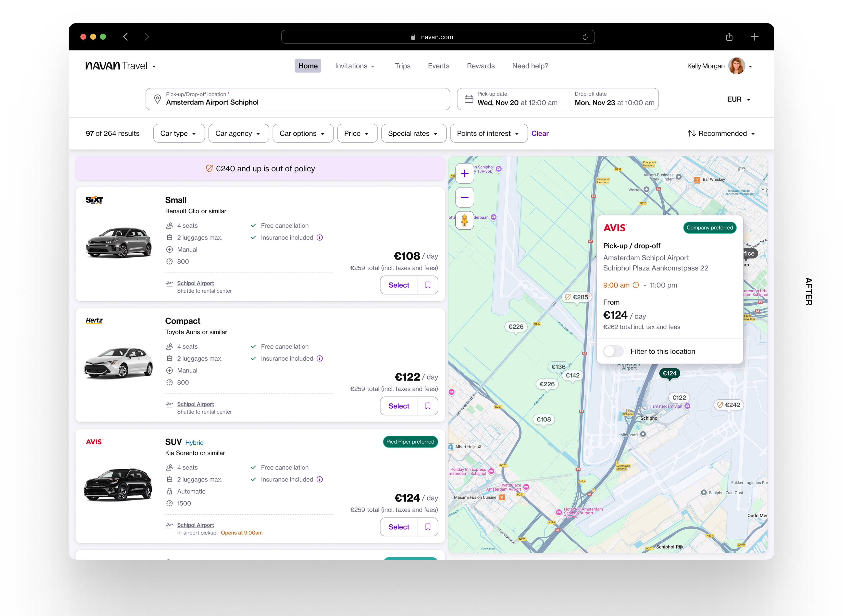Reload page in browser address bar
Viewport: 843px width, 616px height.
tap(585, 37)
